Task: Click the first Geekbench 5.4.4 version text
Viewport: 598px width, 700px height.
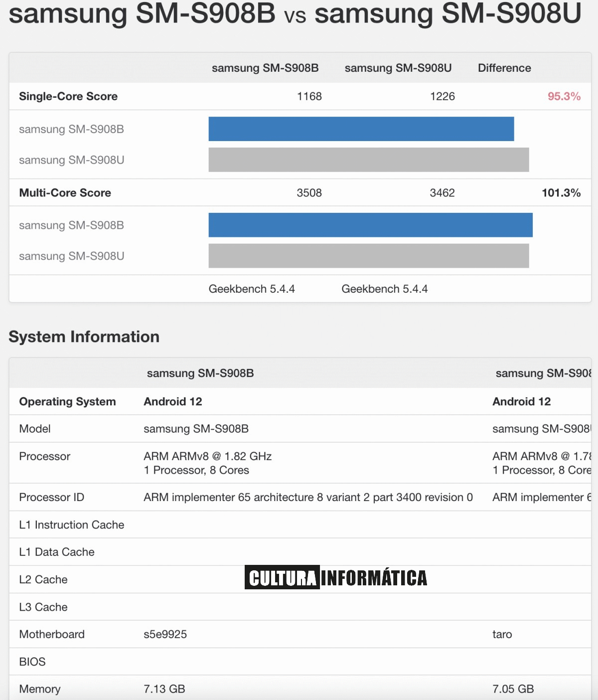Action: coord(252,289)
